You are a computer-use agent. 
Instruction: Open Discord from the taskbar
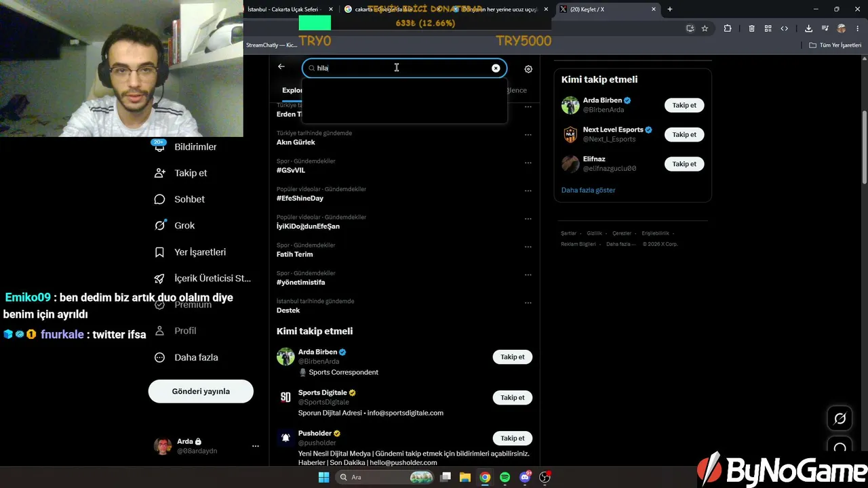pos(525,477)
